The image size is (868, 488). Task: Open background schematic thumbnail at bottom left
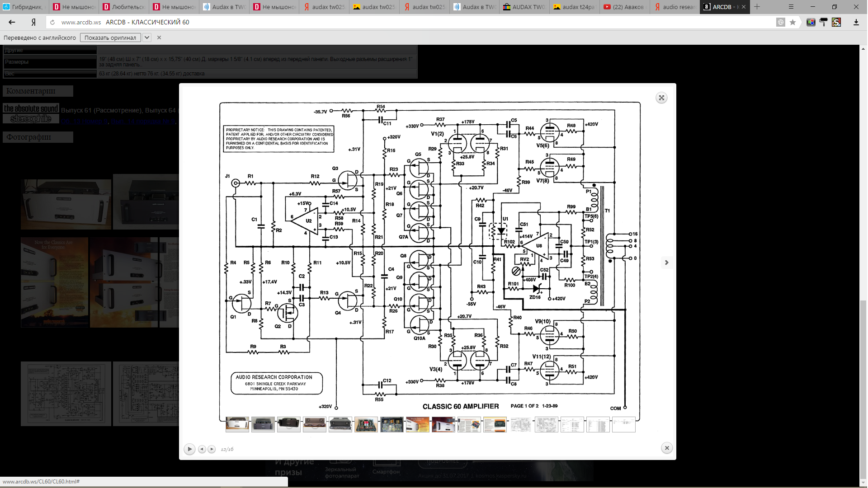click(66, 394)
